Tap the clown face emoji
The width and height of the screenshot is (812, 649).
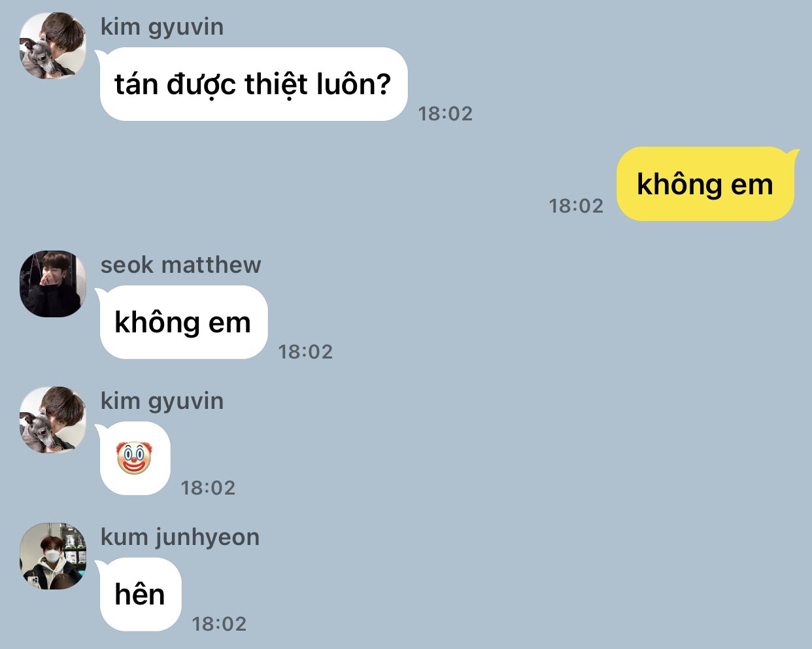[134, 458]
